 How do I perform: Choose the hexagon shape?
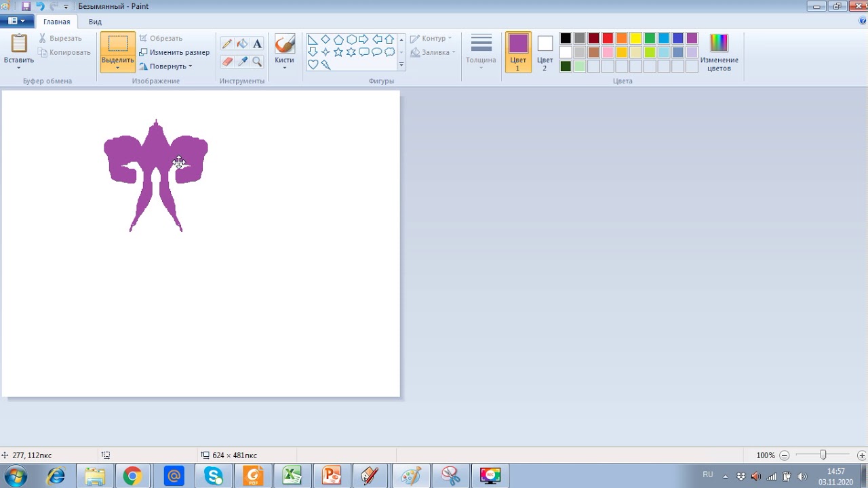(x=351, y=39)
